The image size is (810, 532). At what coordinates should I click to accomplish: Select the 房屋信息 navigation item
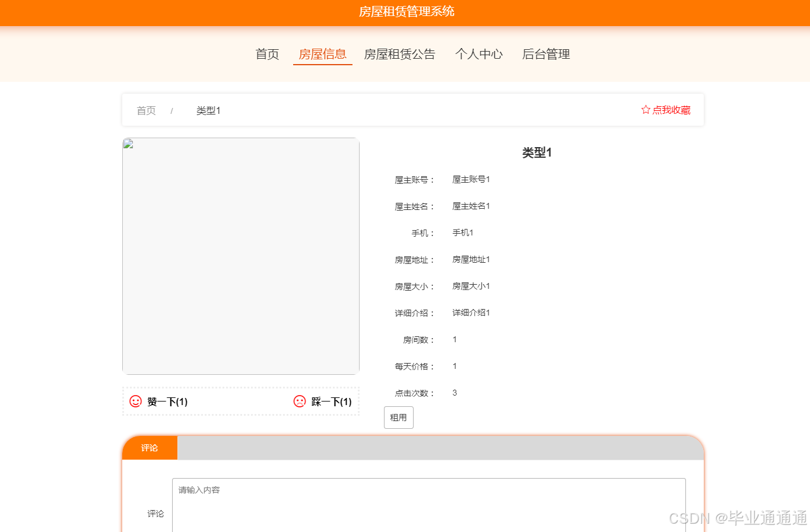click(323, 55)
